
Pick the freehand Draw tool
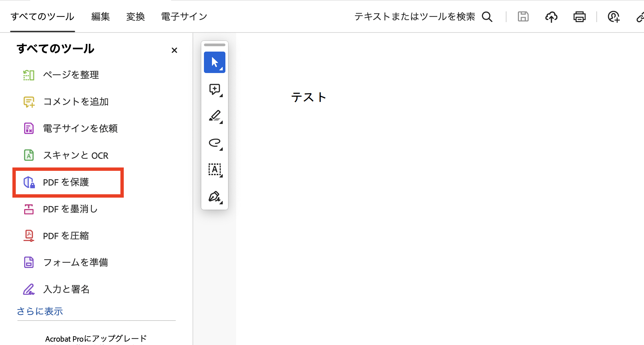click(x=214, y=143)
